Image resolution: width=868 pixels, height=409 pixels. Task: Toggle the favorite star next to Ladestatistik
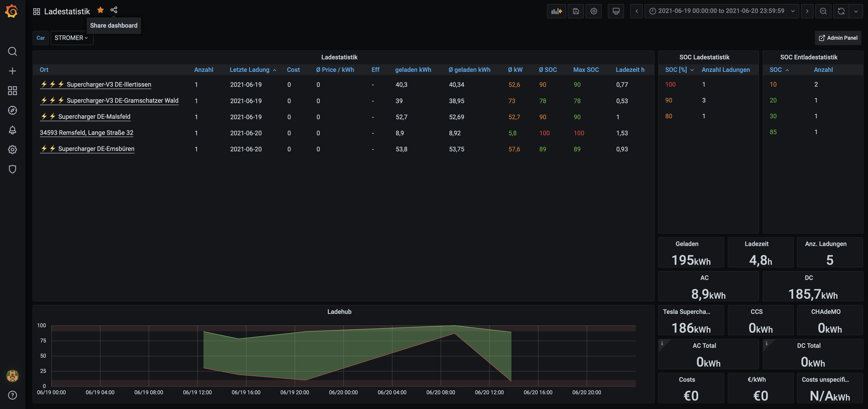click(x=100, y=10)
